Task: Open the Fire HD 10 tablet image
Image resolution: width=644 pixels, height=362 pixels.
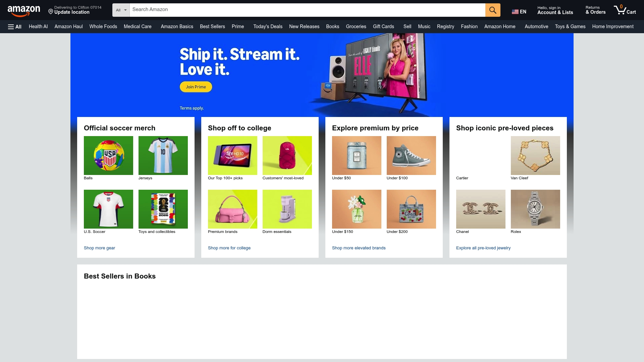Action: (x=232, y=156)
